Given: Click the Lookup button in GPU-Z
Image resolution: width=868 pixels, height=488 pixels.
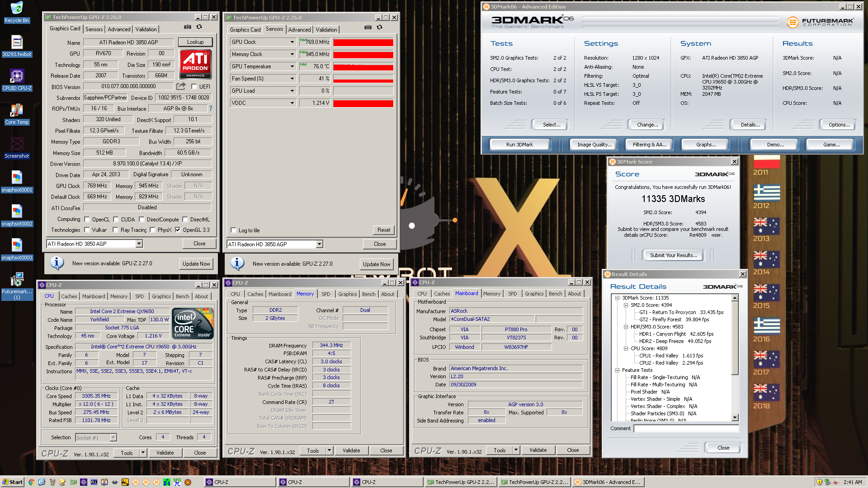Looking at the screenshot, I should [195, 42].
